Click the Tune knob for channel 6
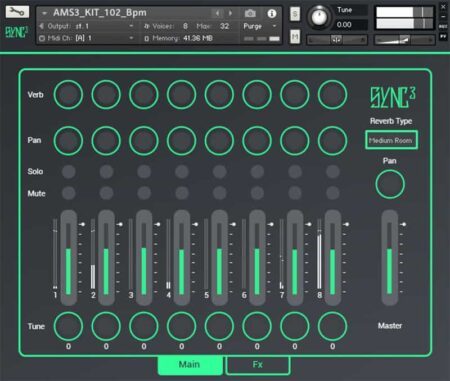Image resolution: width=450 pixels, height=381 pixels. [x=257, y=326]
